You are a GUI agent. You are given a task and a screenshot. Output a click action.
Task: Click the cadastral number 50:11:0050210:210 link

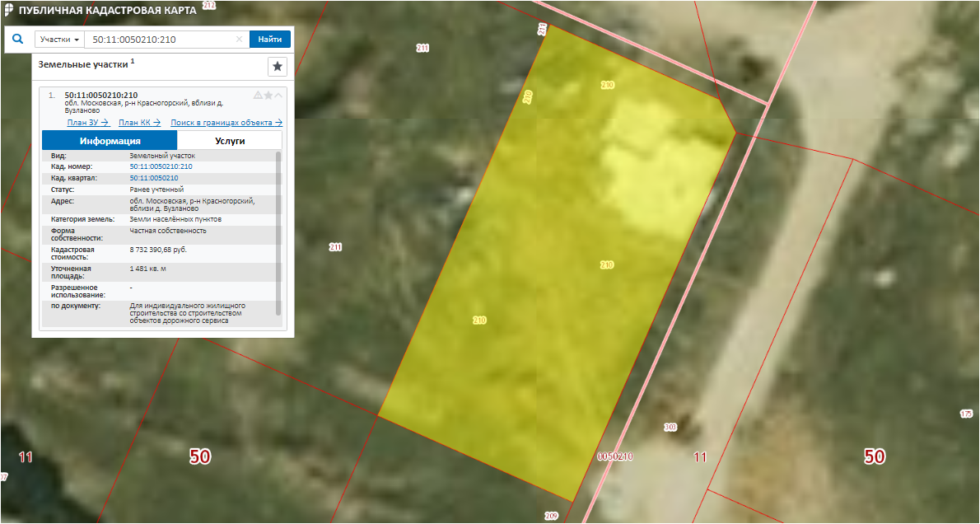[x=161, y=166]
